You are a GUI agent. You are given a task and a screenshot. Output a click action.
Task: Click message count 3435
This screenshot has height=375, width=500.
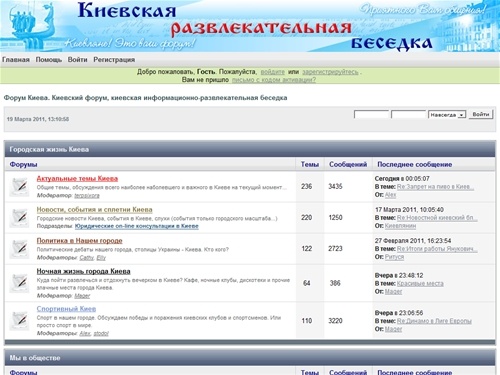(x=335, y=186)
